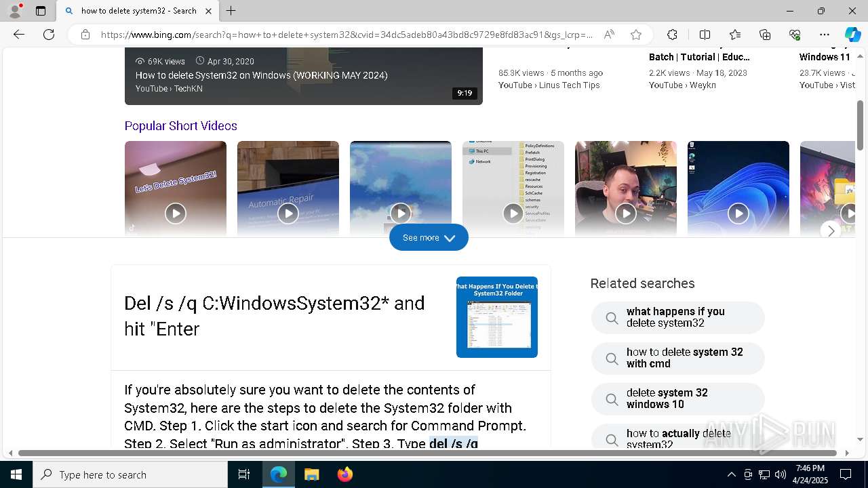Screen dimensions: 868x488
Task: Go back with the back arrow
Action: [x=19, y=35]
